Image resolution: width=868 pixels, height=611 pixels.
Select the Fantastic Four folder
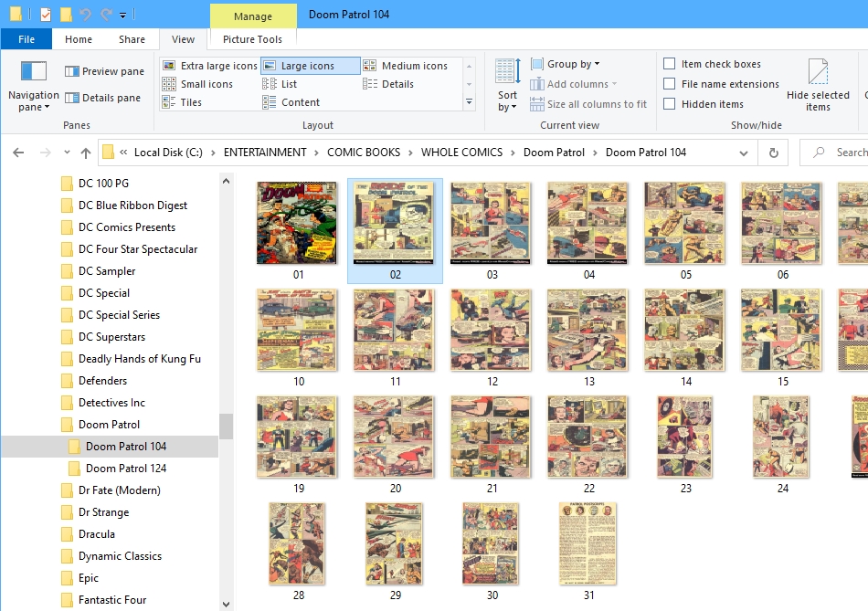click(x=112, y=600)
